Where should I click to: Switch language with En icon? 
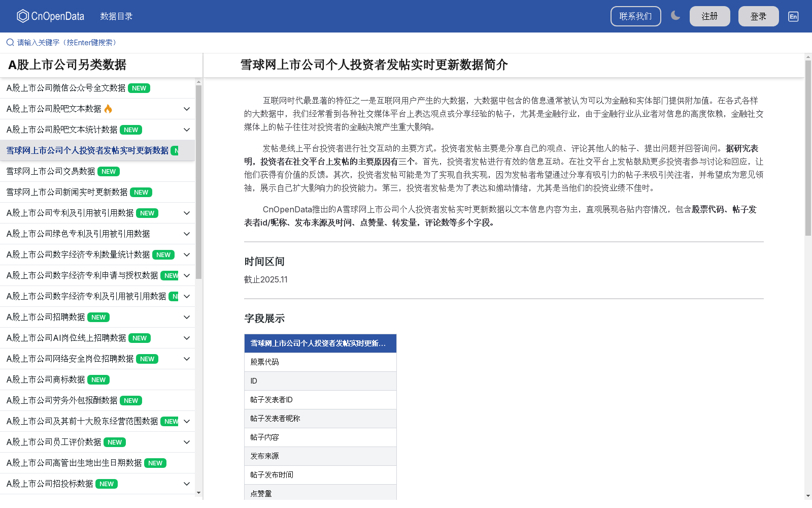(793, 16)
